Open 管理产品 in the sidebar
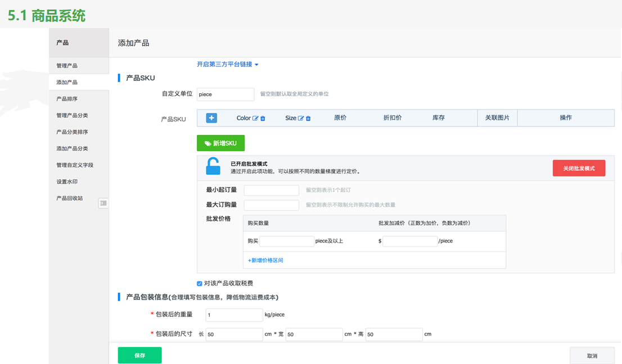 pos(67,66)
